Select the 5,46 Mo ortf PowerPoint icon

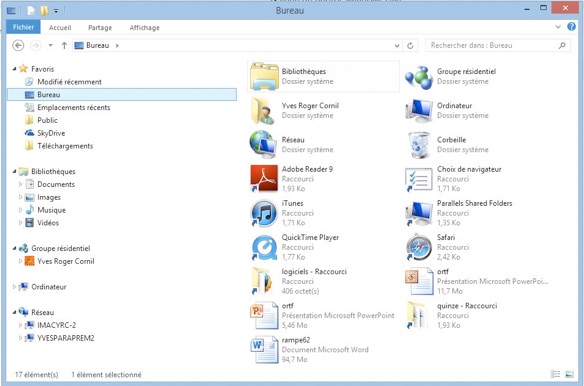[264, 316]
